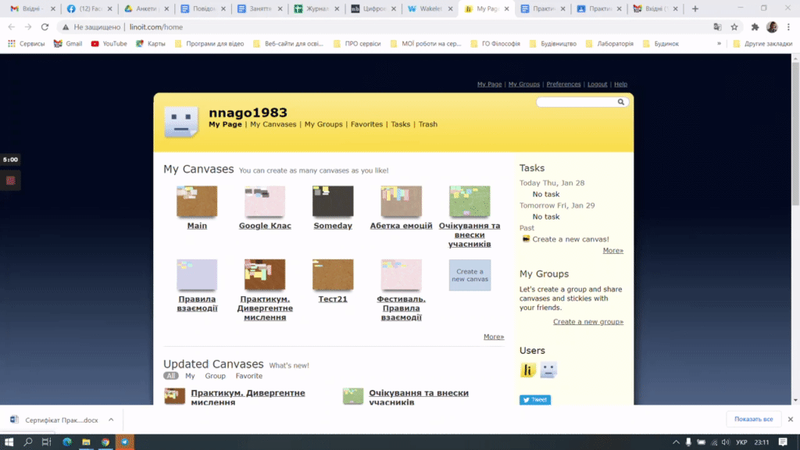Click the yellow linoit user icon
The image size is (800, 450).
pyautogui.click(x=528, y=370)
